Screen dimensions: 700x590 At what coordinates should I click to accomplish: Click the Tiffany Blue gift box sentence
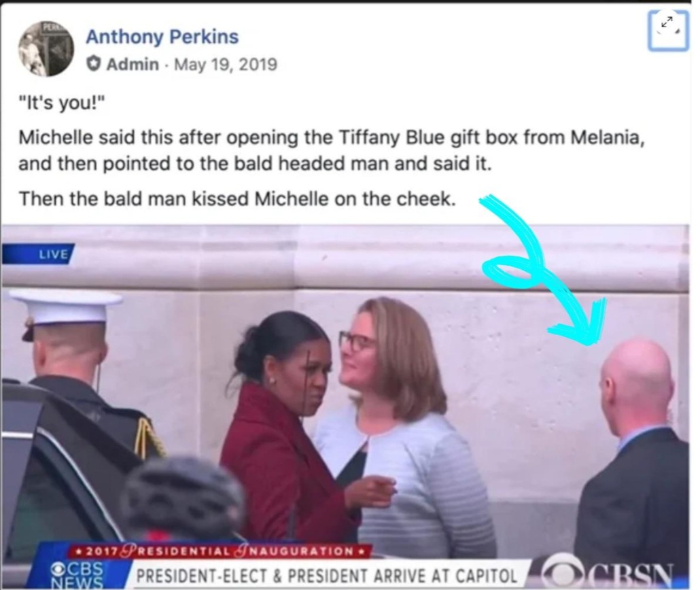331,150
